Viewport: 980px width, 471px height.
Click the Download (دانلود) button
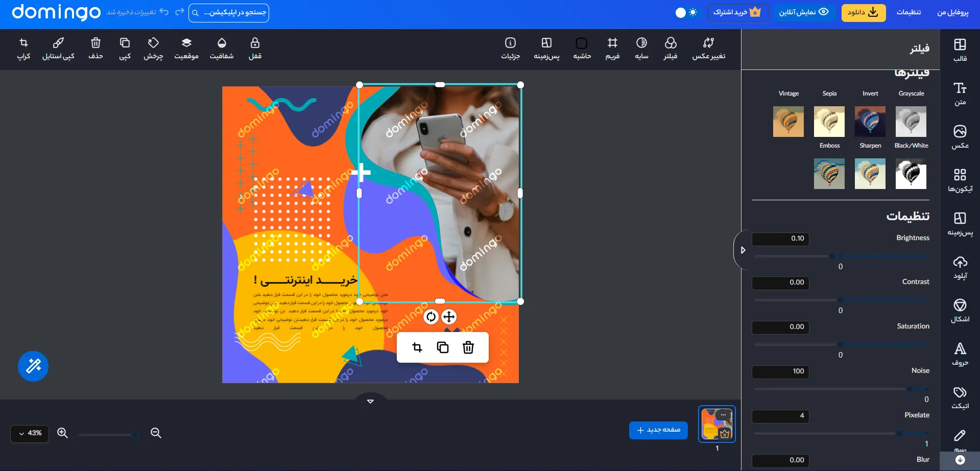point(864,12)
